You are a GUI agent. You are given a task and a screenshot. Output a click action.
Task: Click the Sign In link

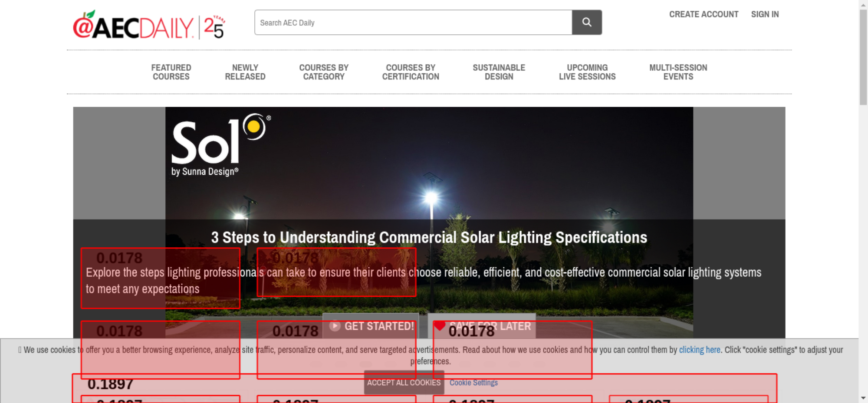click(765, 14)
